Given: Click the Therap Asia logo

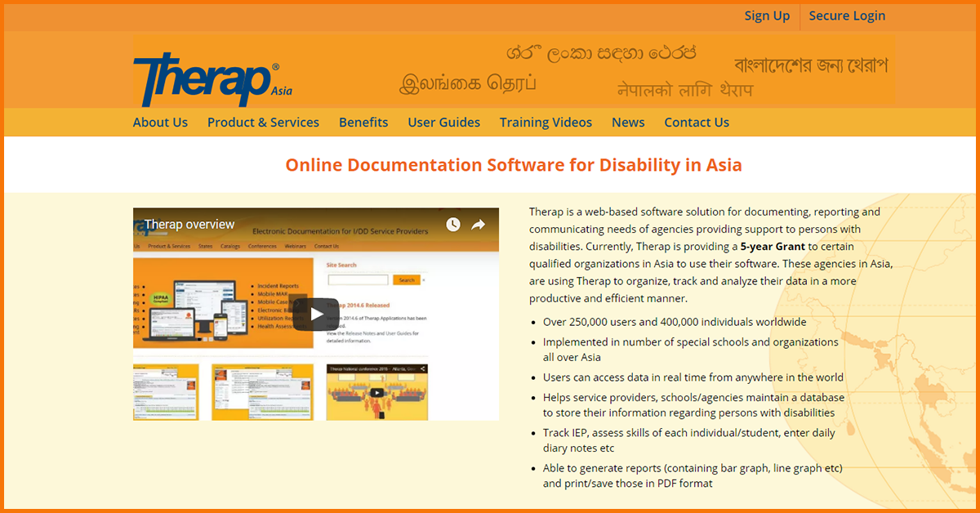Looking at the screenshot, I should click(212, 79).
